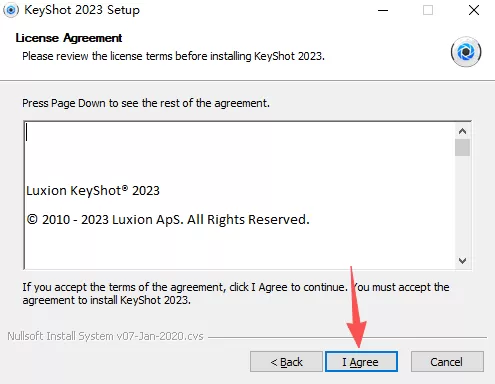Minimize the KeyShot 2023 Setup window
The width and height of the screenshot is (495, 384).
click(383, 10)
